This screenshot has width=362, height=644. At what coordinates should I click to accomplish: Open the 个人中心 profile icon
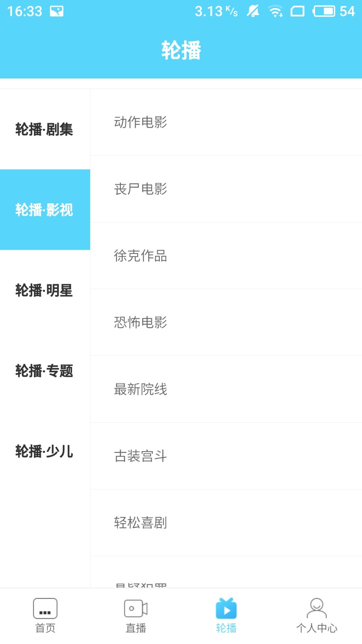click(x=317, y=608)
